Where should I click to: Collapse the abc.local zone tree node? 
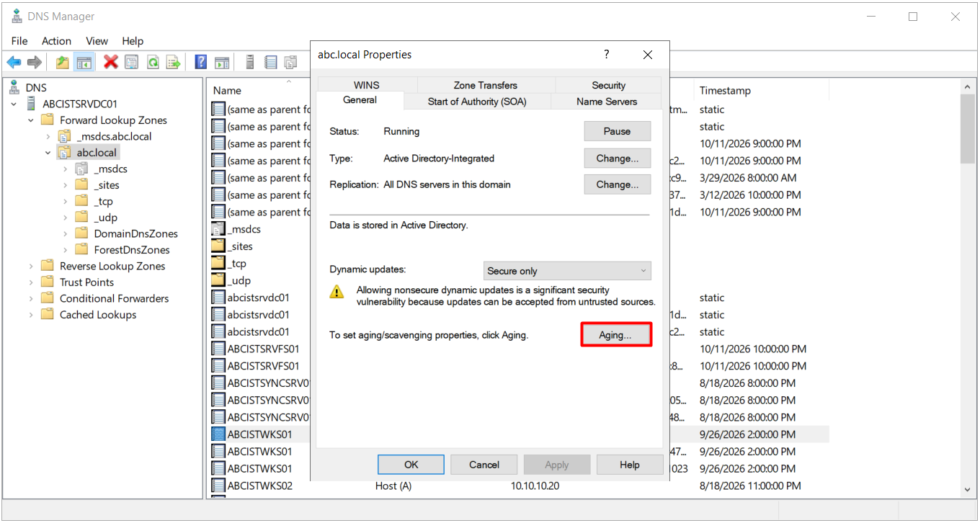coord(48,153)
